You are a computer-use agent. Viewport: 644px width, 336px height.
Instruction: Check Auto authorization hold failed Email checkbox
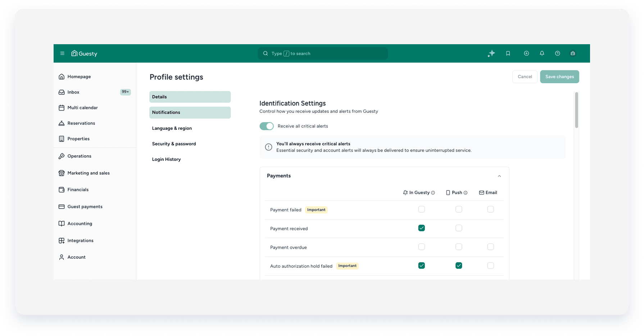click(490, 266)
